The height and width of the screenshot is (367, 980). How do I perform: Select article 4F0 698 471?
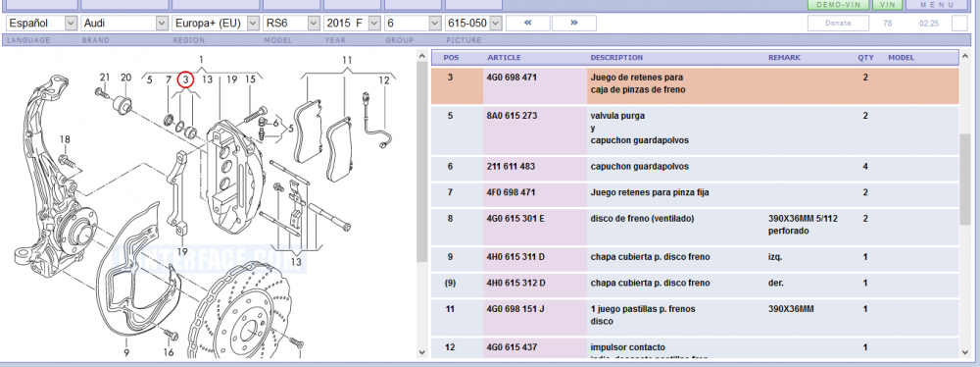click(511, 192)
